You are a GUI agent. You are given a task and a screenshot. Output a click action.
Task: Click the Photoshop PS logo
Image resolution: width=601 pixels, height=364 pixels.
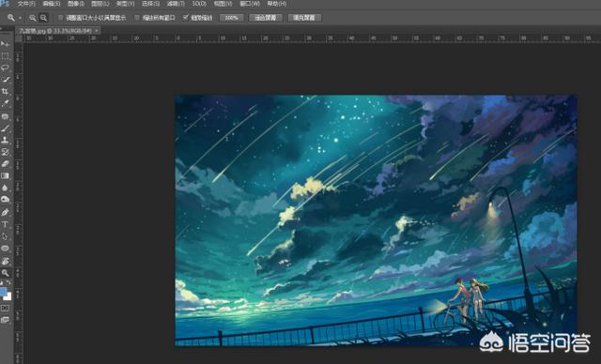5,4
